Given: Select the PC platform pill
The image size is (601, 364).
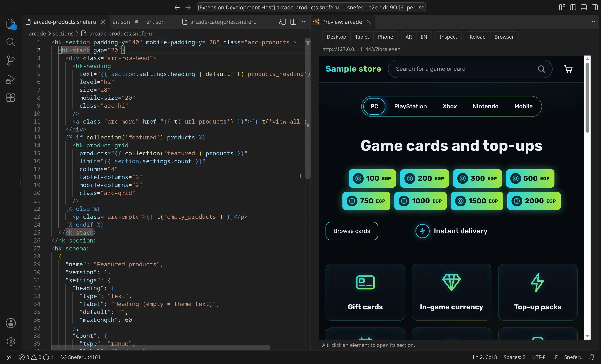Looking at the screenshot, I should coord(374,106).
